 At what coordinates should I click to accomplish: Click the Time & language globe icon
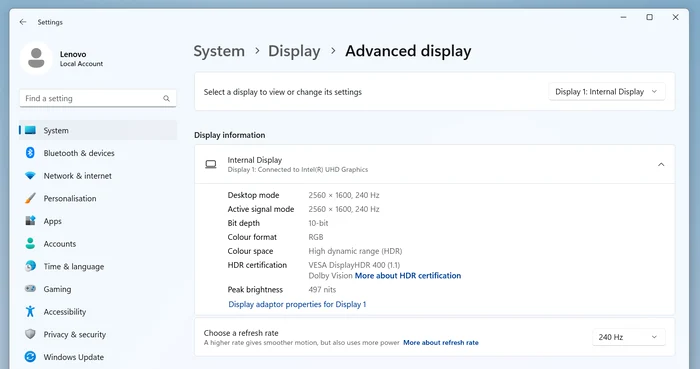coord(30,266)
